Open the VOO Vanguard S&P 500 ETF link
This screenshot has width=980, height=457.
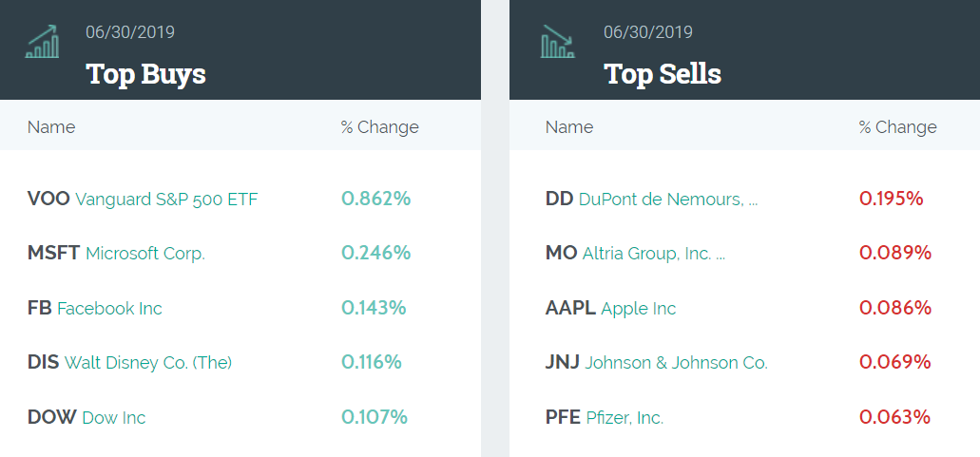143,200
